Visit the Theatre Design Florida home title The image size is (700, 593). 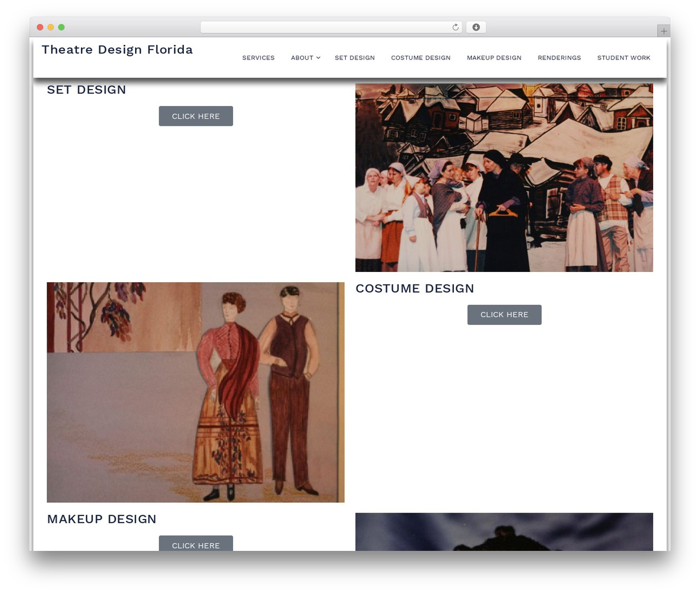click(x=117, y=50)
